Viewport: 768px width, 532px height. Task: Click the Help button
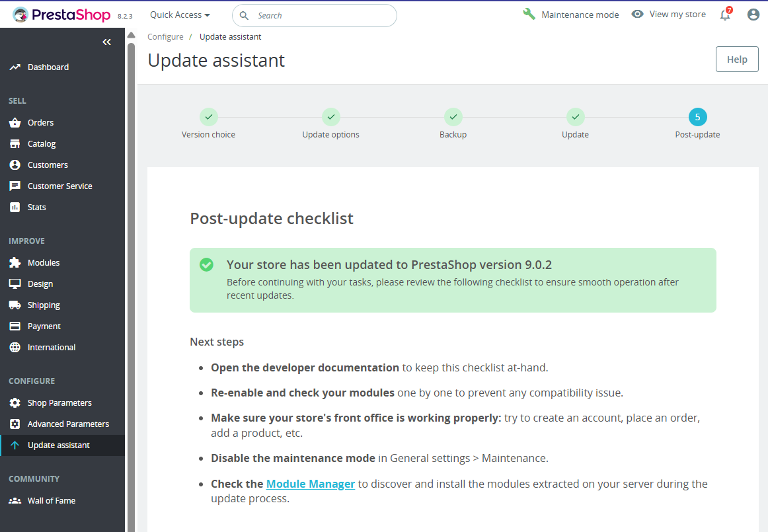(x=737, y=59)
